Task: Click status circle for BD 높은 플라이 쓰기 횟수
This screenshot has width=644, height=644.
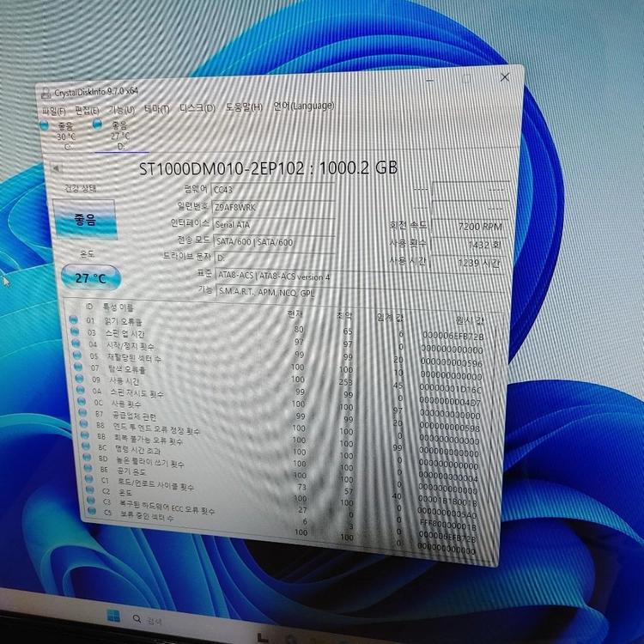Action: 87,457
